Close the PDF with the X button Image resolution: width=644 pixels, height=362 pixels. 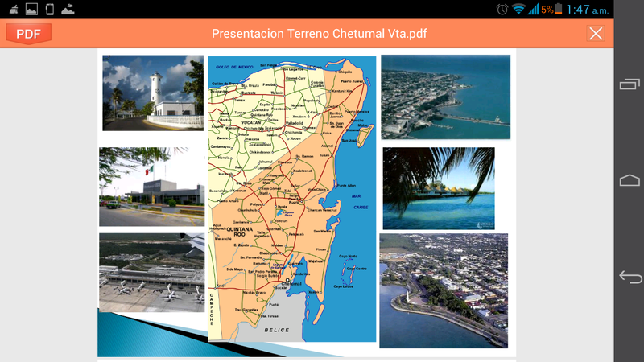596,33
